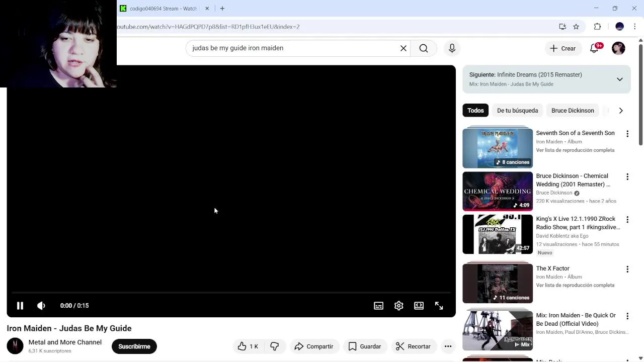Click the address bar URL
The width and height of the screenshot is (644, 362).
(x=208, y=27)
